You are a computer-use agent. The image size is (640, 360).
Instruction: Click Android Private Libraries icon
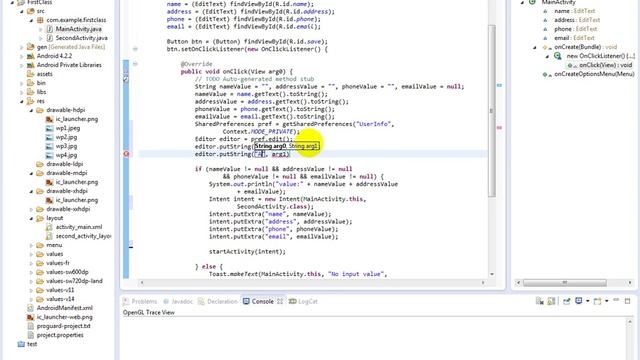point(30,65)
